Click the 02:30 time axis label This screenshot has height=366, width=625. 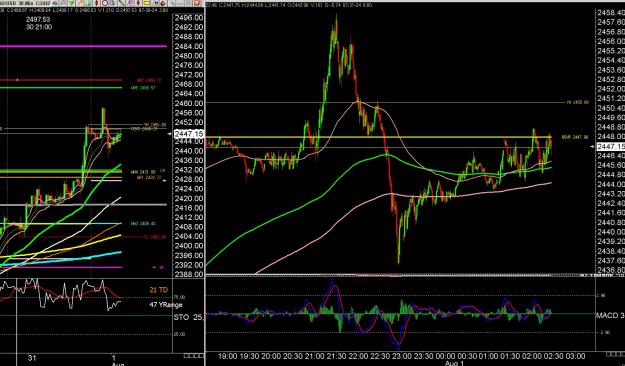point(554,356)
